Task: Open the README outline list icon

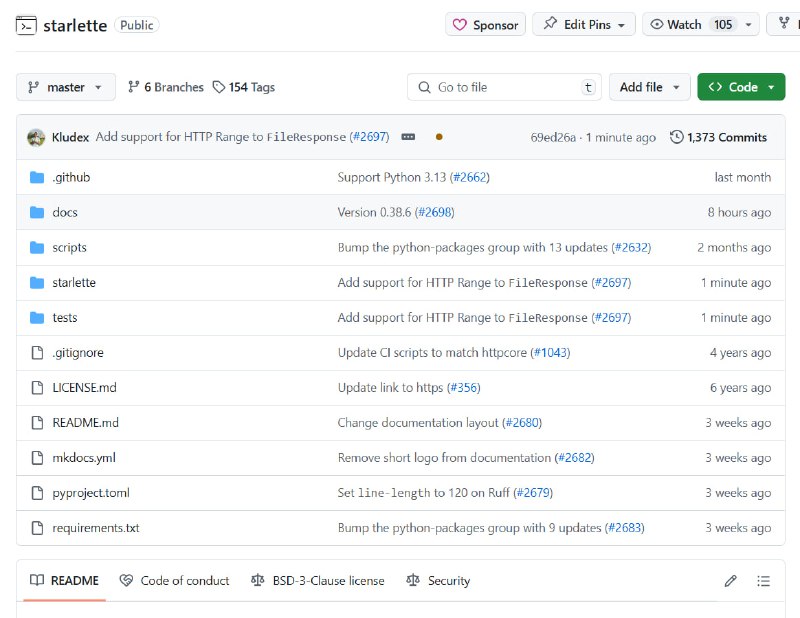Action: [764, 581]
